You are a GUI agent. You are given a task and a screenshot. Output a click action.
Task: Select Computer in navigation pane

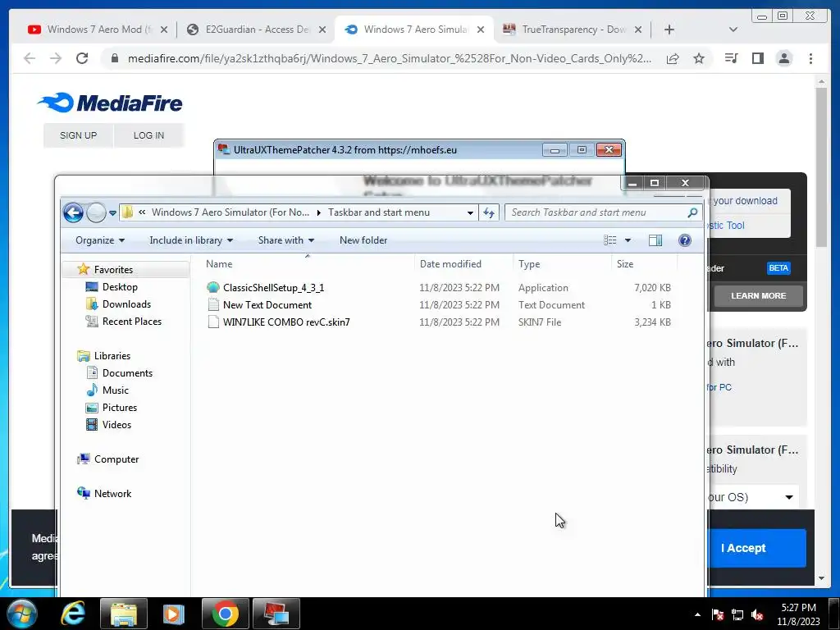116,459
